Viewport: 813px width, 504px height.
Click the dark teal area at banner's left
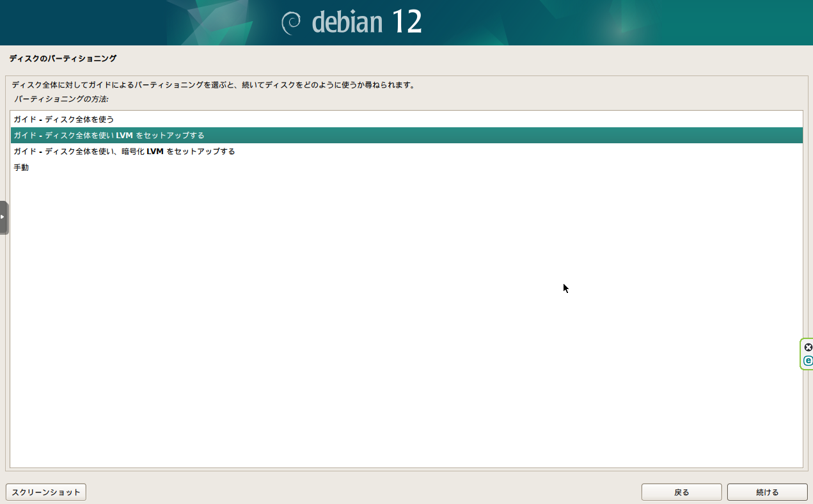click(x=64, y=22)
